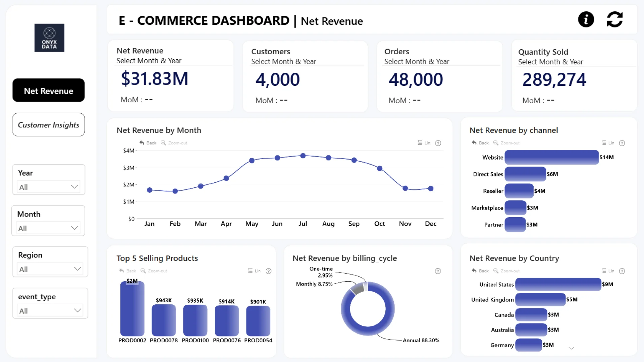Click Back arrow in Net Revenue by Country
The height and width of the screenshot is (362, 644).
click(474, 271)
